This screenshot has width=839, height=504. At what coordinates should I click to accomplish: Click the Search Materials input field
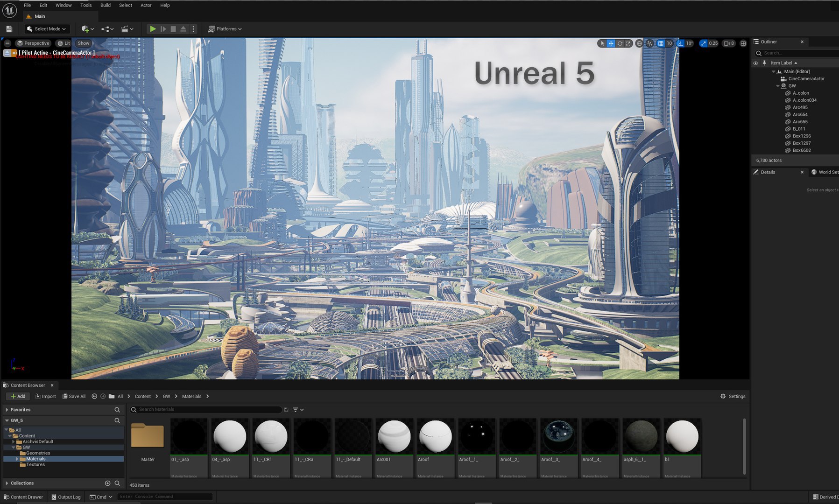click(205, 410)
